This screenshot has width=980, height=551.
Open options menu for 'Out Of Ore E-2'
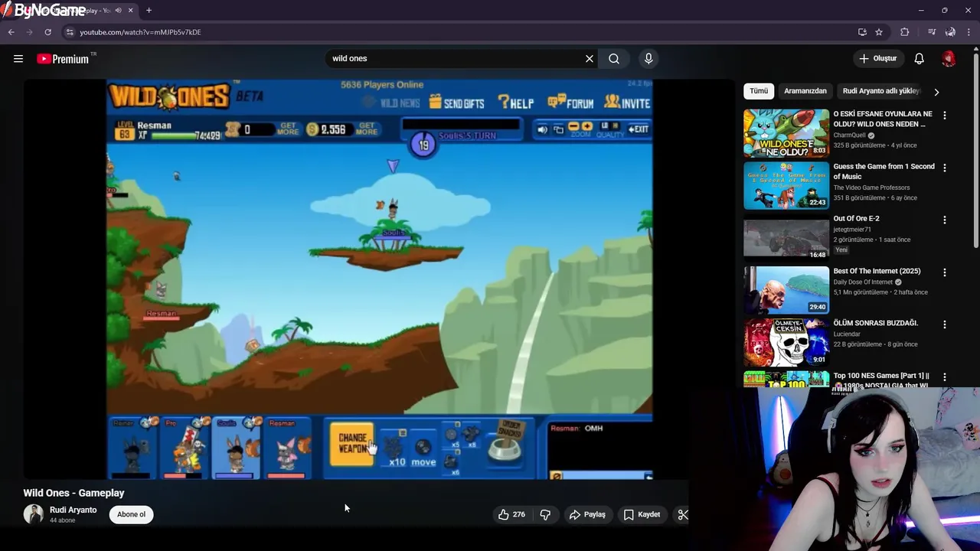[x=944, y=220]
